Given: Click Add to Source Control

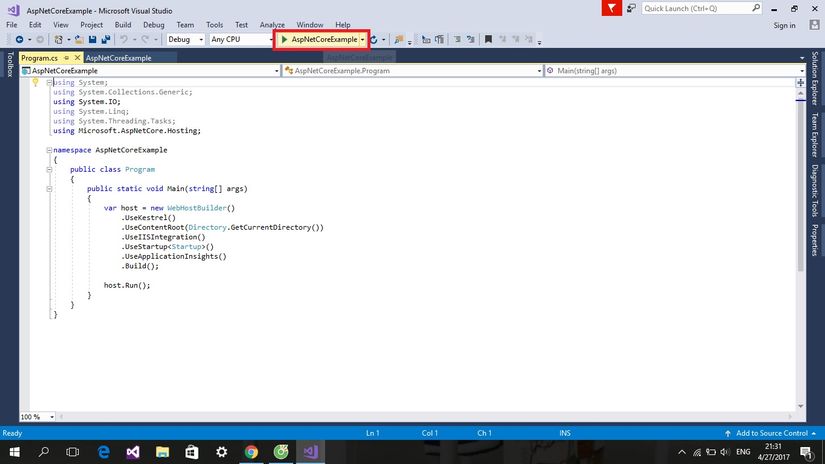Looking at the screenshot, I should pyautogui.click(x=771, y=433).
